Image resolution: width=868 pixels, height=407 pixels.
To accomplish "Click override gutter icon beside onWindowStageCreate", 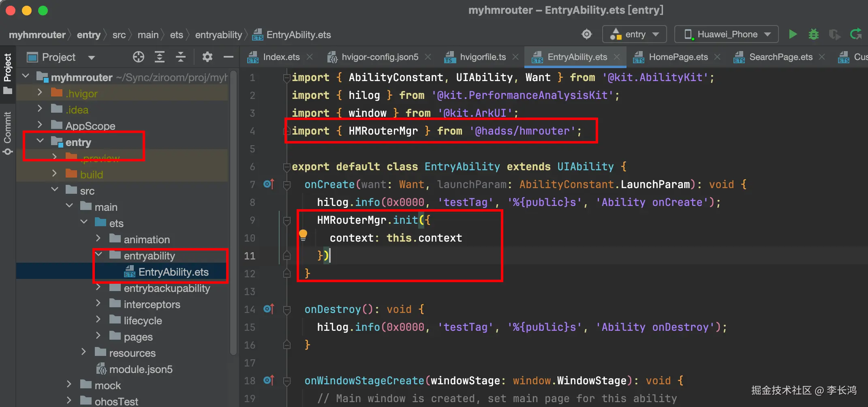I will tap(269, 380).
